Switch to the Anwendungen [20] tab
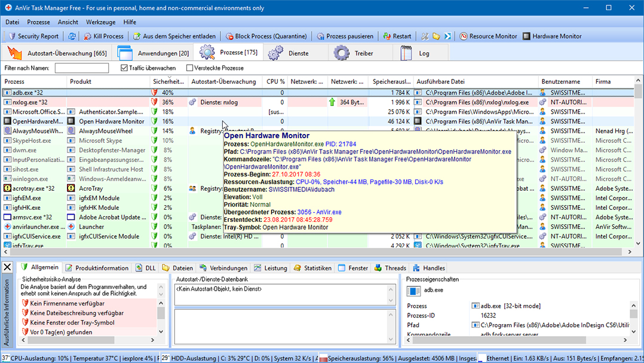The width and height of the screenshot is (644, 363). pyautogui.click(x=153, y=53)
